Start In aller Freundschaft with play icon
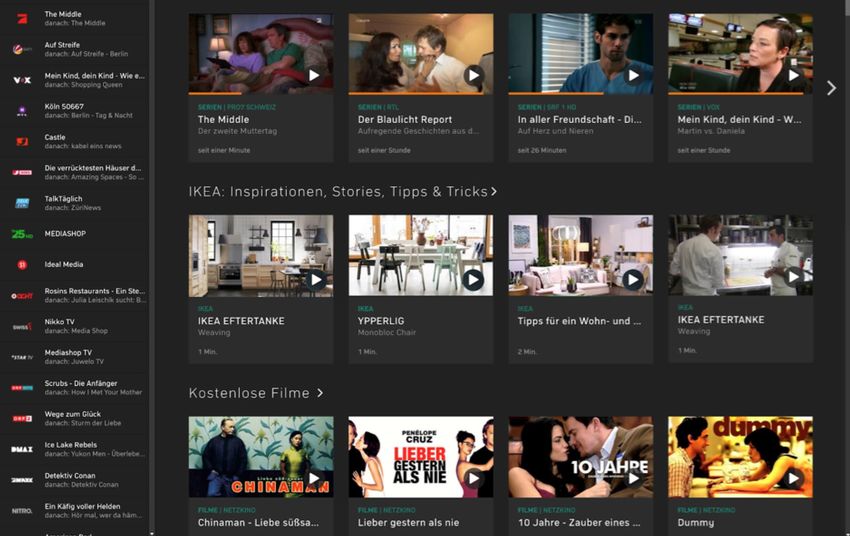850x536 pixels. coord(633,75)
